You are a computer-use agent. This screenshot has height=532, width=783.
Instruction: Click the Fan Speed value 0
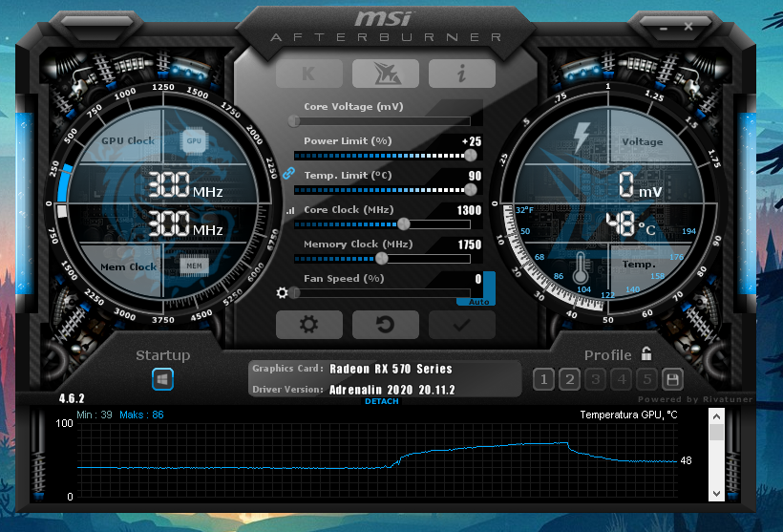click(x=478, y=279)
